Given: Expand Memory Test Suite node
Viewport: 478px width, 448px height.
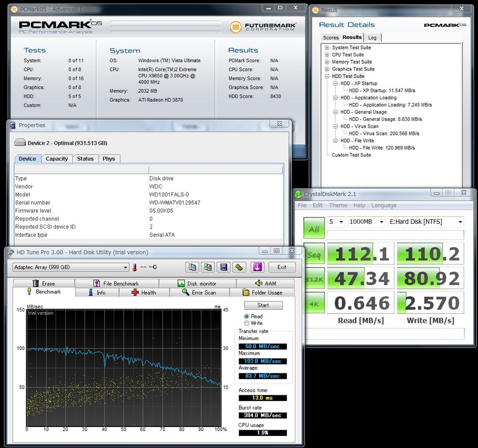Looking at the screenshot, I should [x=327, y=62].
